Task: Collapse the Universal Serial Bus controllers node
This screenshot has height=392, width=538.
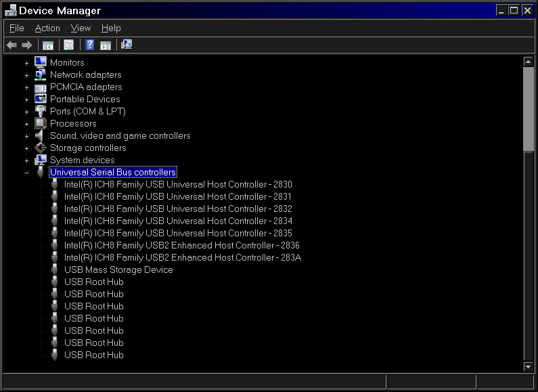Action: (27, 173)
